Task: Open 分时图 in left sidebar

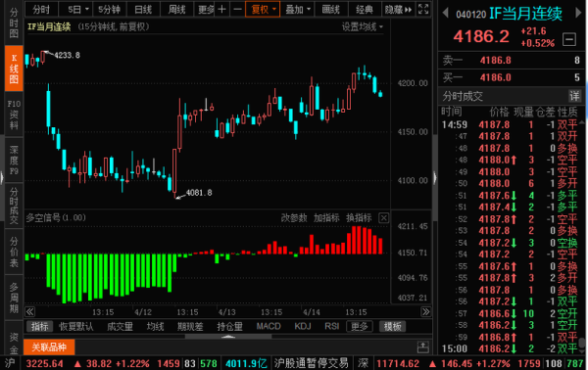Action: point(14,23)
